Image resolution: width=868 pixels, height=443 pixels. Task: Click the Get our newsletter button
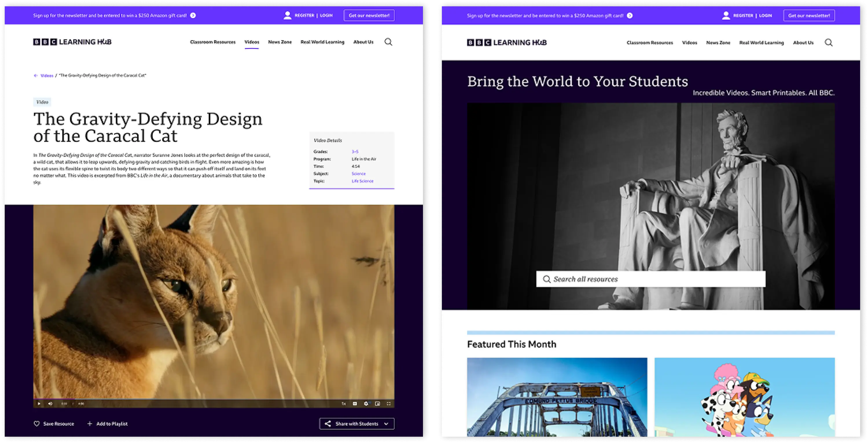click(x=369, y=15)
